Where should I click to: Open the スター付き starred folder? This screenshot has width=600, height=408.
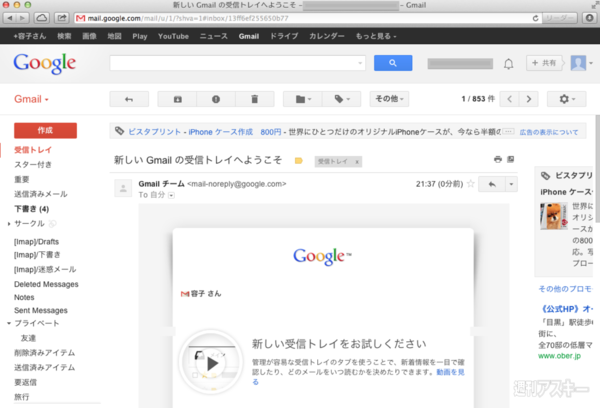click(33, 165)
